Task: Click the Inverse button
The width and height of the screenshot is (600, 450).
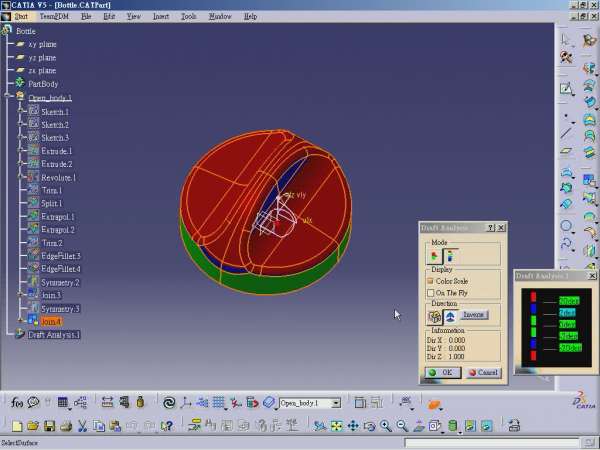Action: [x=474, y=315]
